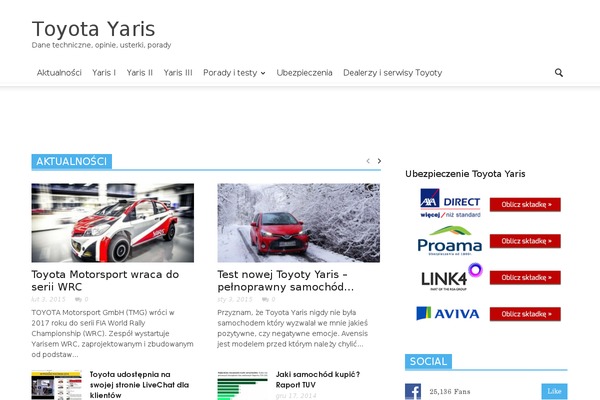Open Jaki samochód kupić? Raport TUV link
This screenshot has height=400, width=600.
click(x=318, y=379)
